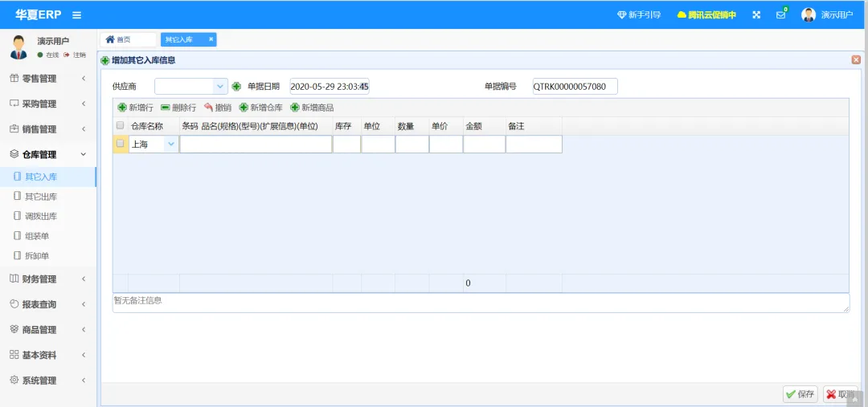This screenshot has height=407, width=868.
Task: Check the select-all checkbox in table header
Action: coord(120,125)
